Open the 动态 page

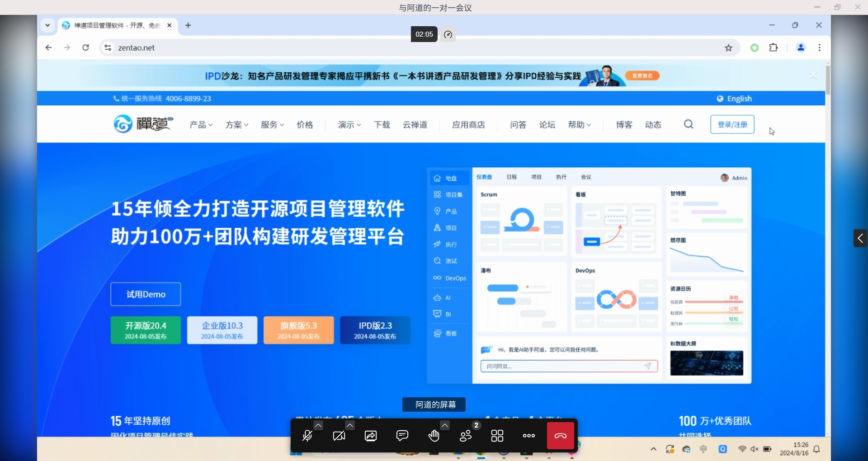[653, 125]
